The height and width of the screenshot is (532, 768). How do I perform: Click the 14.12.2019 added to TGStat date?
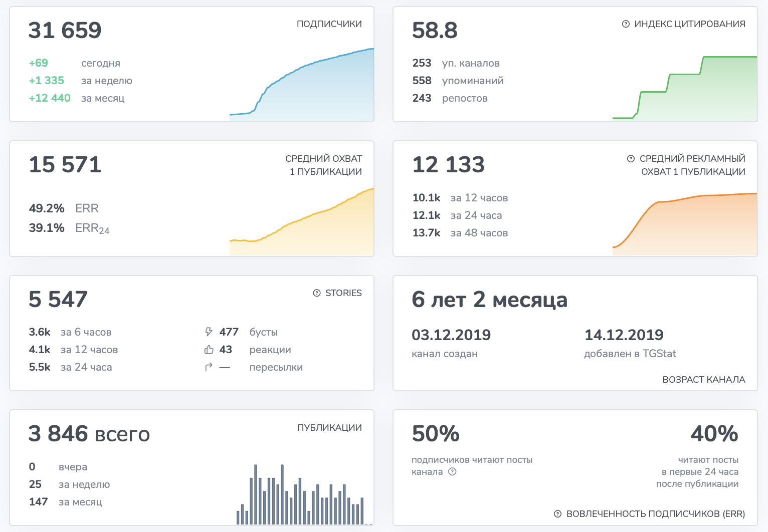(624, 335)
